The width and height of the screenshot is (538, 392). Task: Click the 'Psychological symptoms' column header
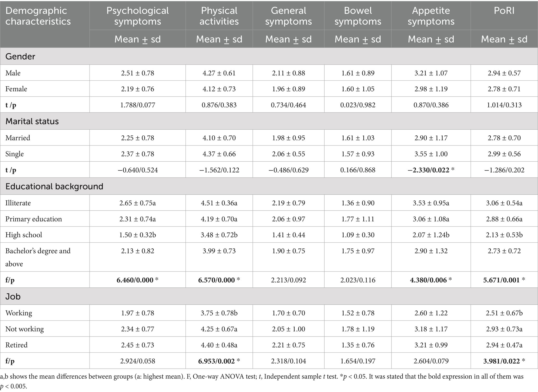click(x=137, y=16)
